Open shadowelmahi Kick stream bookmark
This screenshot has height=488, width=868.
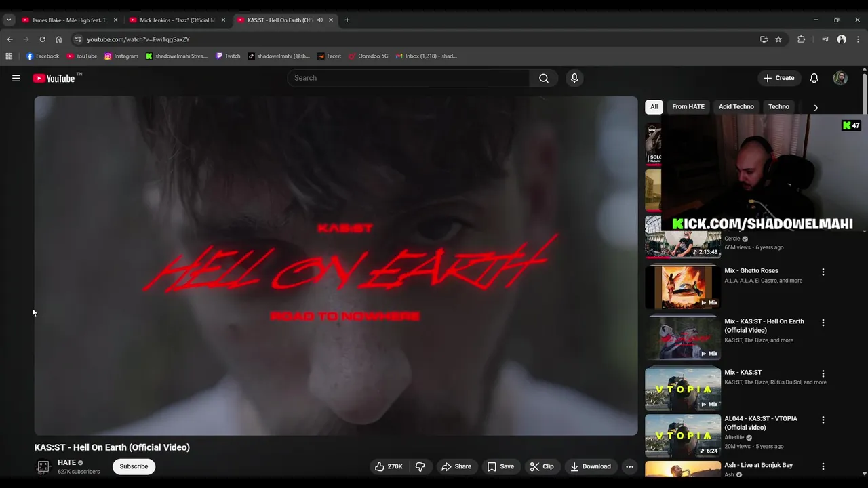(177, 56)
